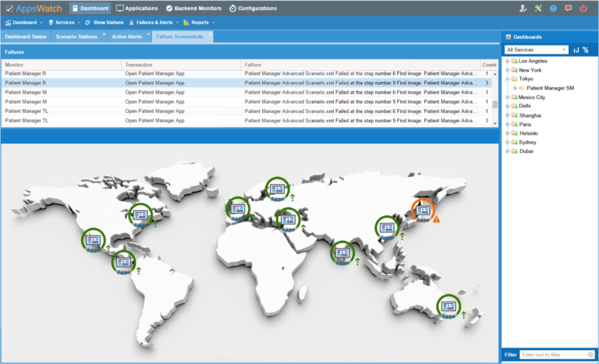
Task: Expand the Delhi tree node
Action: click(508, 106)
